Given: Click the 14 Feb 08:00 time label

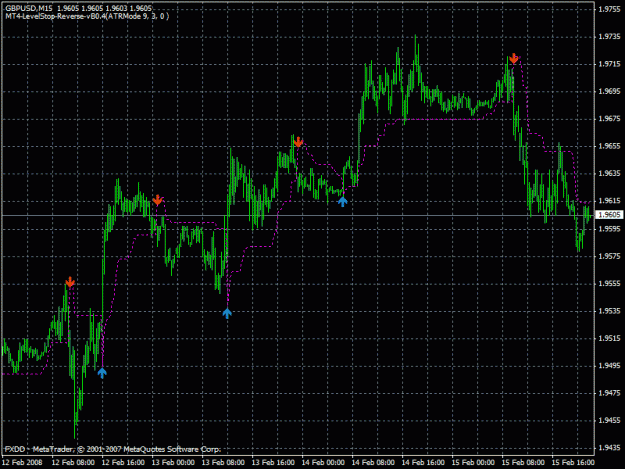Looking at the screenshot, I should coord(373,463).
